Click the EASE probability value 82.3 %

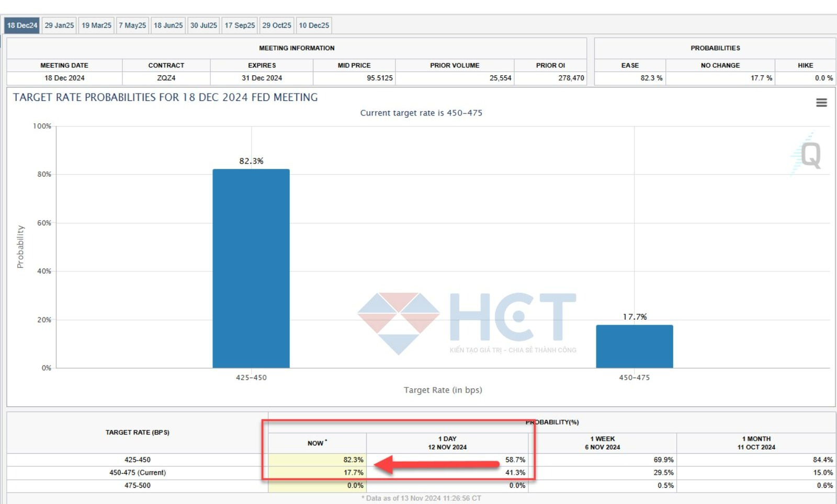point(651,78)
